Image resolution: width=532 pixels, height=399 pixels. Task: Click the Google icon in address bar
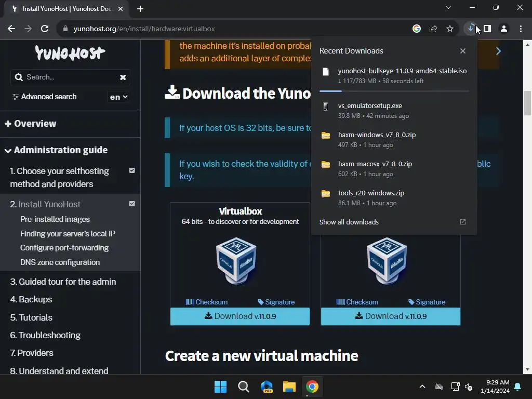(417, 29)
